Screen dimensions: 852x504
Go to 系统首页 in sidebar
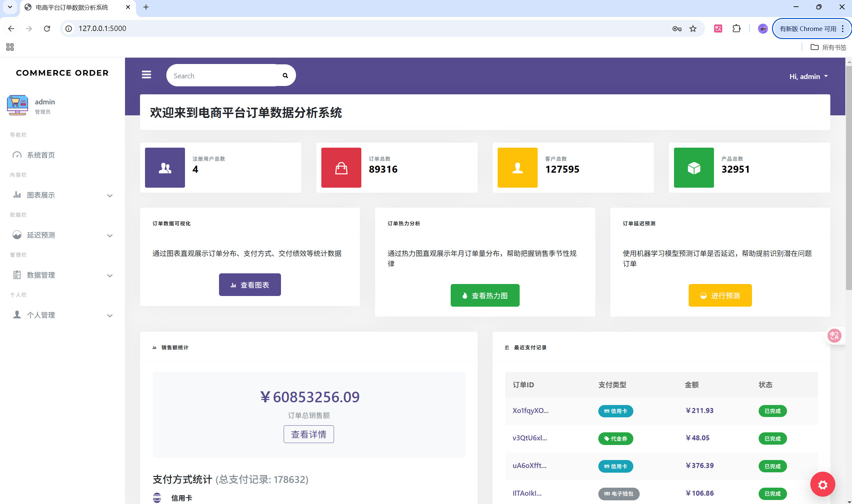click(41, 155)
